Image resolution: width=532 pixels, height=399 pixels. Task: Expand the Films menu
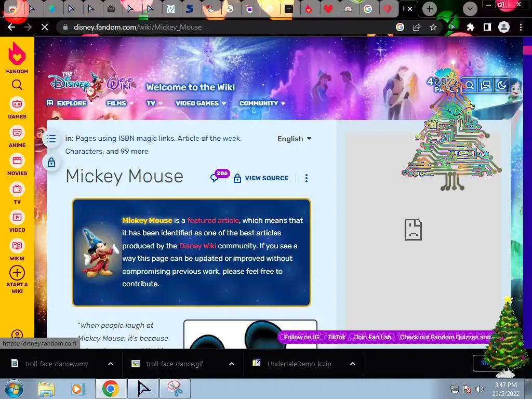(x=120, y=103)
